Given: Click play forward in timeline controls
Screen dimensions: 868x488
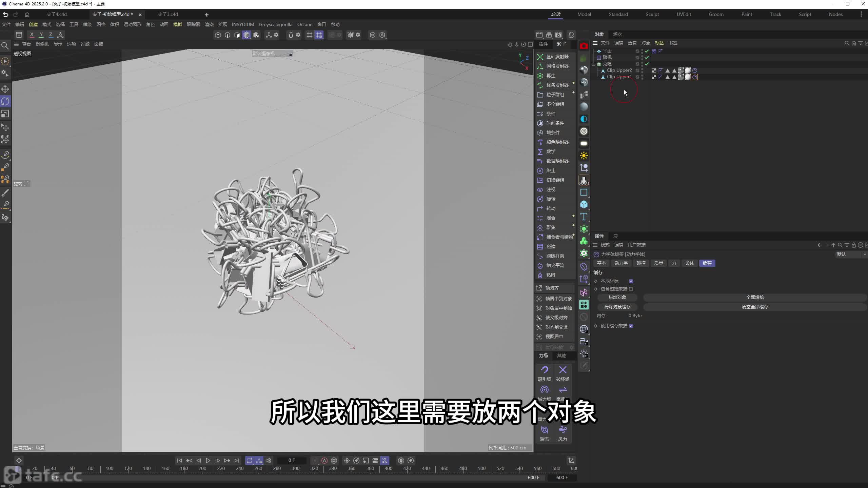Looking at the screenshot, I should point(208,461).
